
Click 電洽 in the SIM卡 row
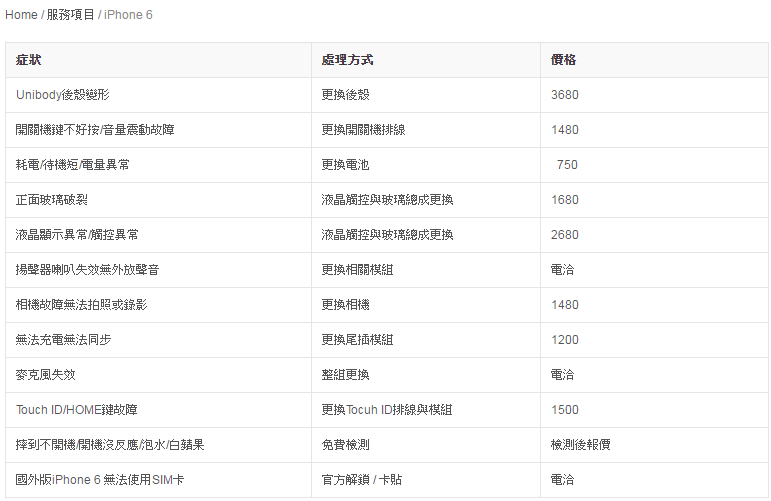(563, 479)
